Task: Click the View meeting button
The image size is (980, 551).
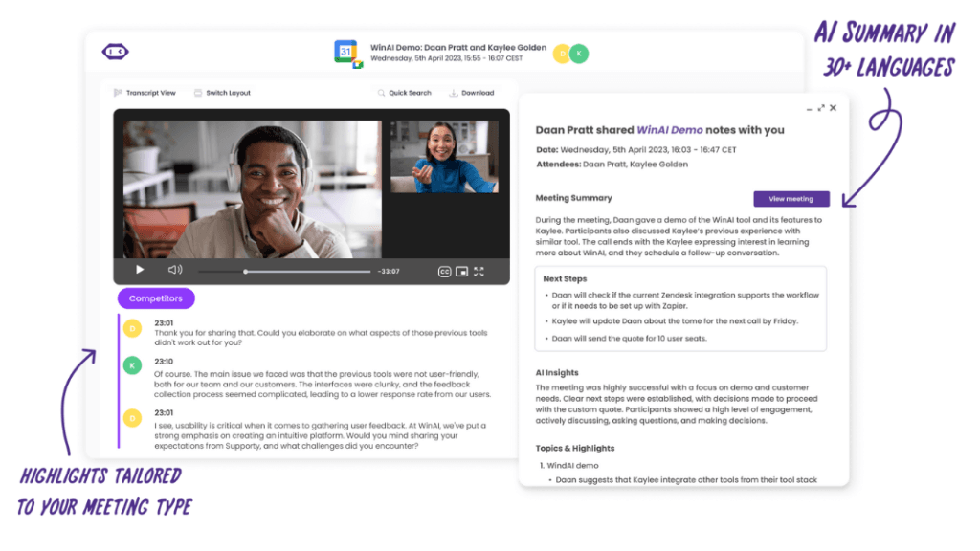Action: click(x=791, y=199)
